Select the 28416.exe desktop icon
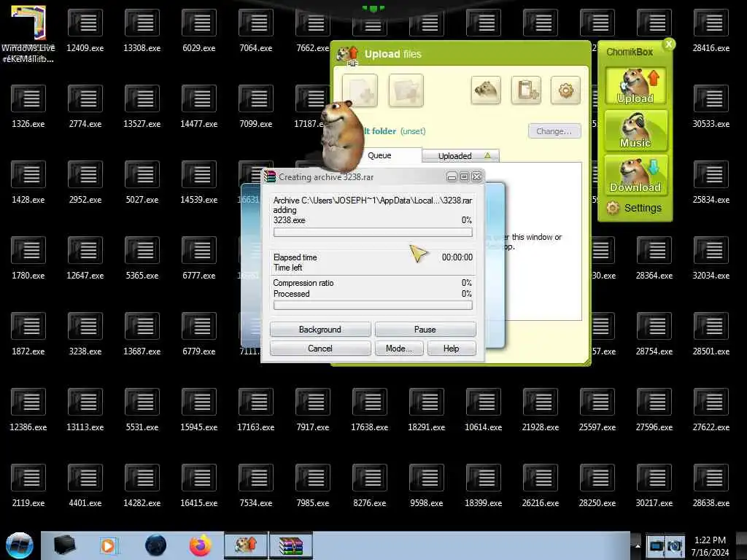Viewport: 747px width, 560px height. pos(711,31)
